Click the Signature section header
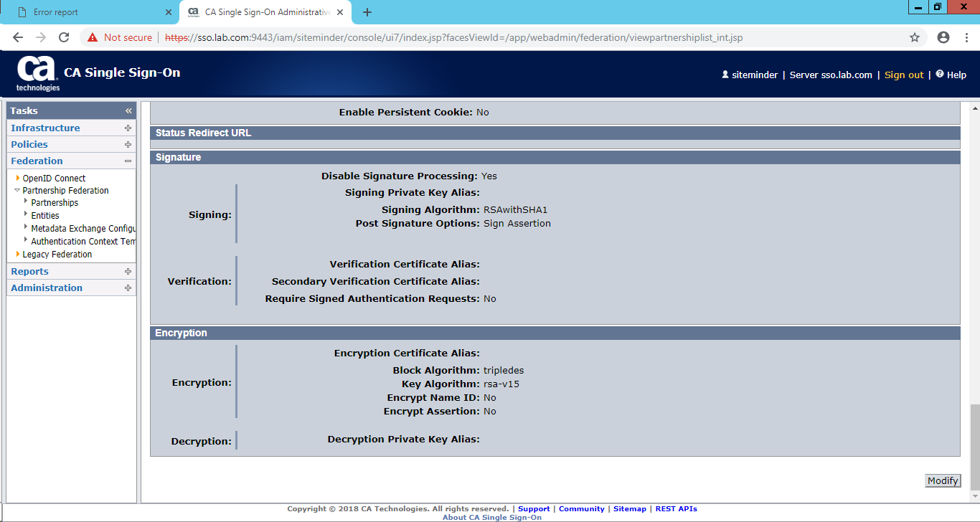 [x=555, y=157]
